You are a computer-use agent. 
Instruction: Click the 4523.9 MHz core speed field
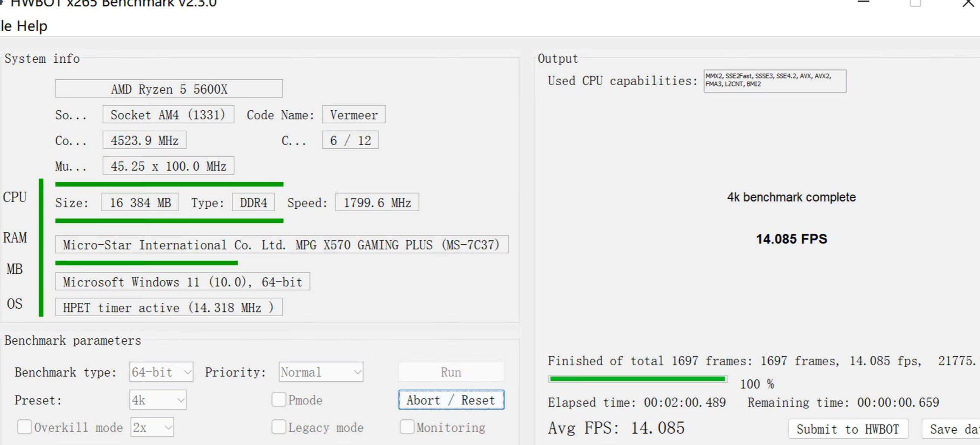[144, 140]
